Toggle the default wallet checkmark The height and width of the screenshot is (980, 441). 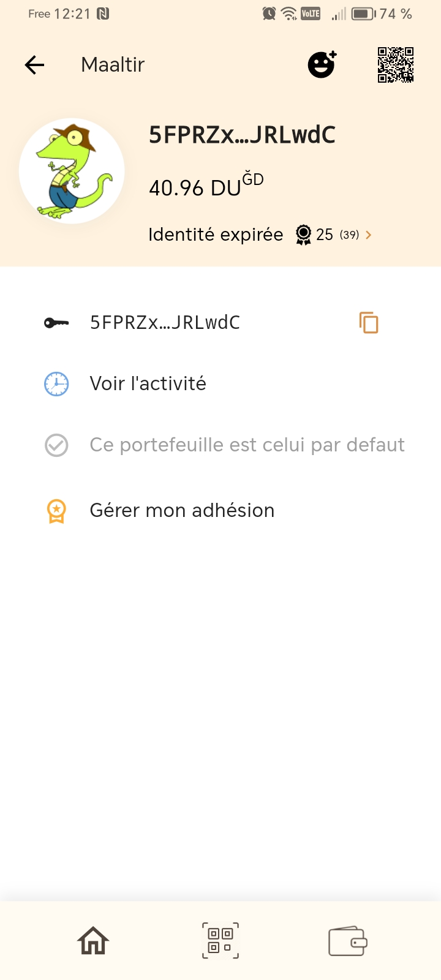(x=56, y=445)
